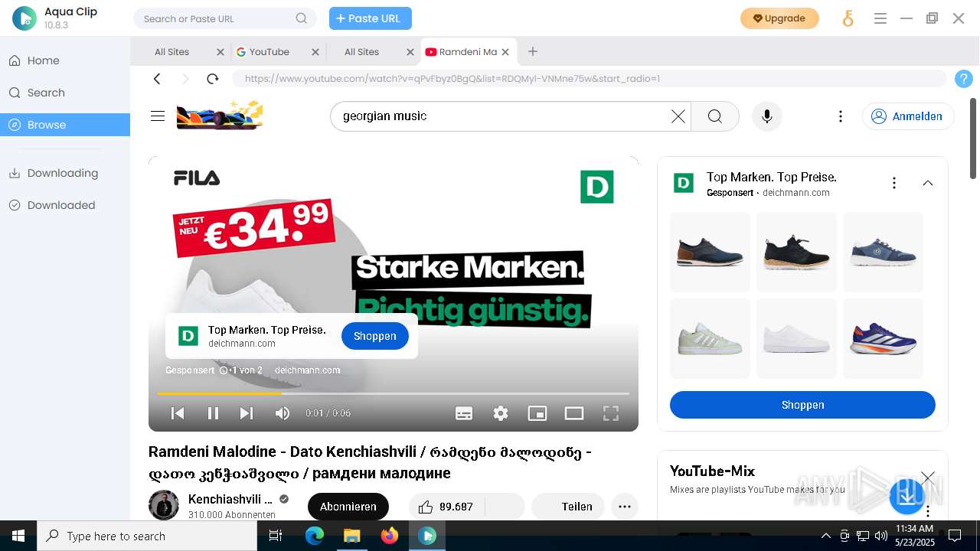Skip to next video in player
The image size is (980, 551).
[246, 413]
